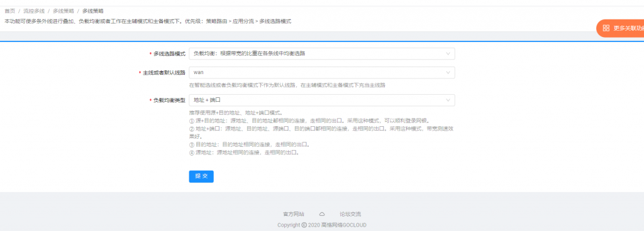This screenshot has height=231, width=644.
Task: Click the 提交 submit button
Action: click(x=201, y=176)
